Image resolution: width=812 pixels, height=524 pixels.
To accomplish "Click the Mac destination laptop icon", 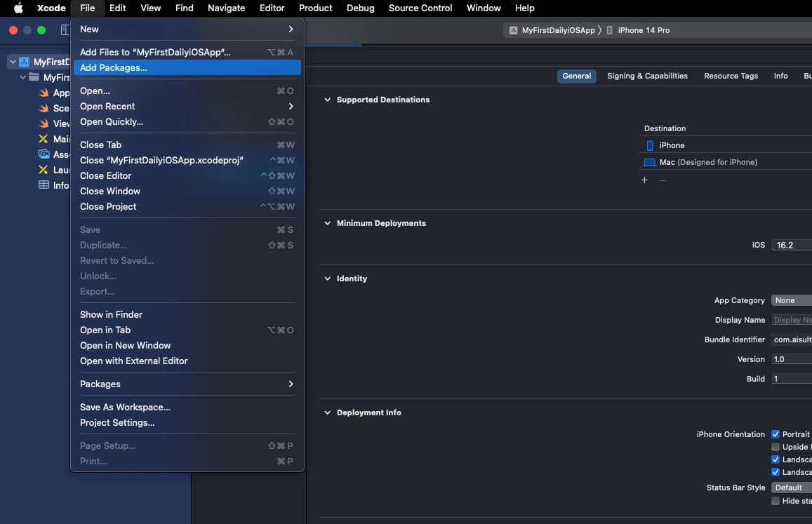I will [x=649, y=163].
